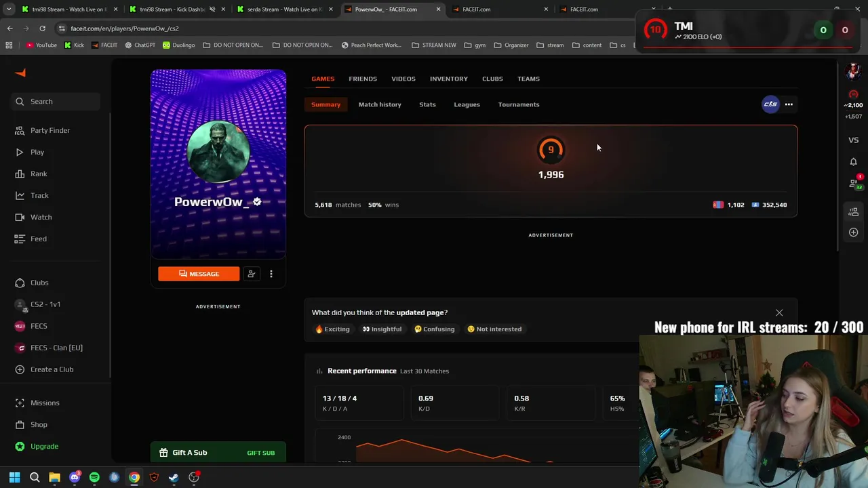Click the browser address bar URL
Image resolution: width=868 pixels, height=488 pixels.
(125, 28)
